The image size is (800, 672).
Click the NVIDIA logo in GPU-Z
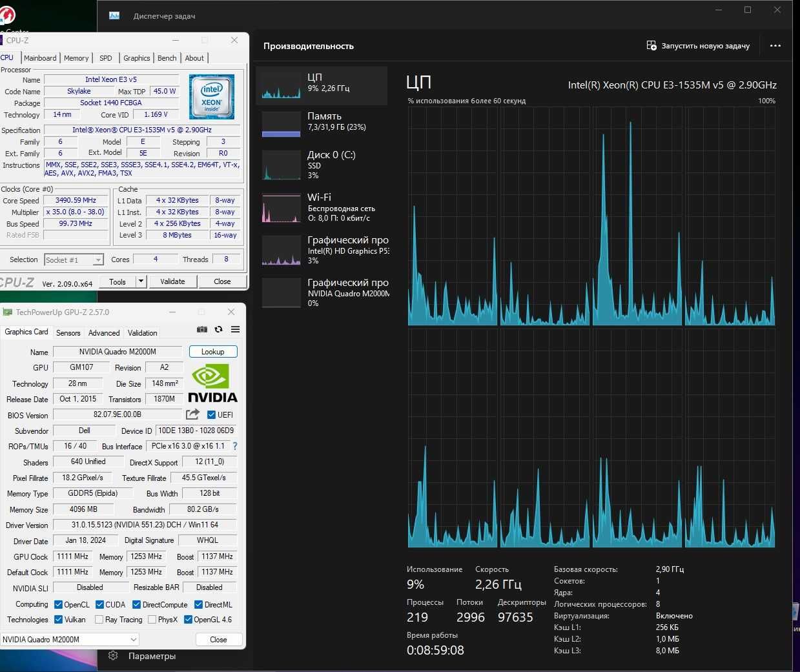[x=212, y=383]
